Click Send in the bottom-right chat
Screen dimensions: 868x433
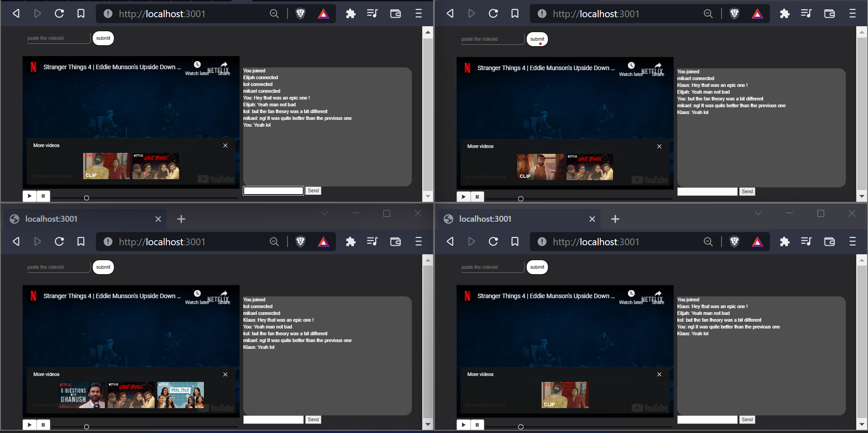pyautogui.click(x=747, y=420)
